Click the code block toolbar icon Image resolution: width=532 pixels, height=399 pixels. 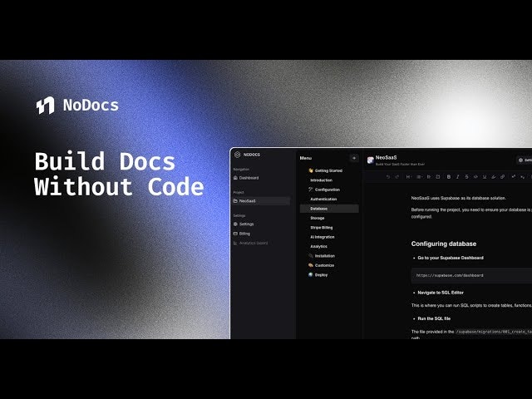pyautogui.click(x=438, y=177)
